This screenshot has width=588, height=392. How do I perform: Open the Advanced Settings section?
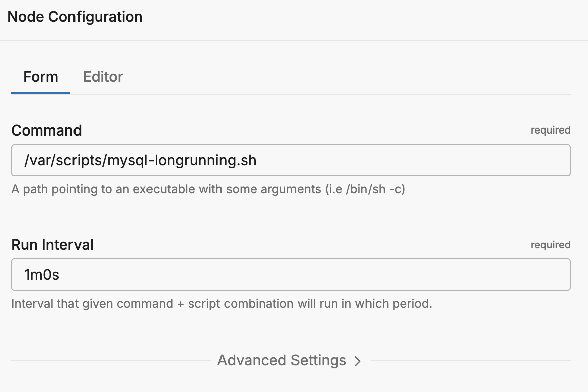pyautogui.click(x=282, y=361)
